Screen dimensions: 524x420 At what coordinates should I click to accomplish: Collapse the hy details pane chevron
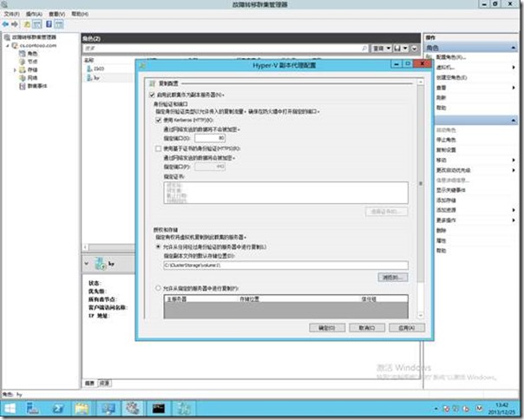pyautogui.click(x=87, y=264)
